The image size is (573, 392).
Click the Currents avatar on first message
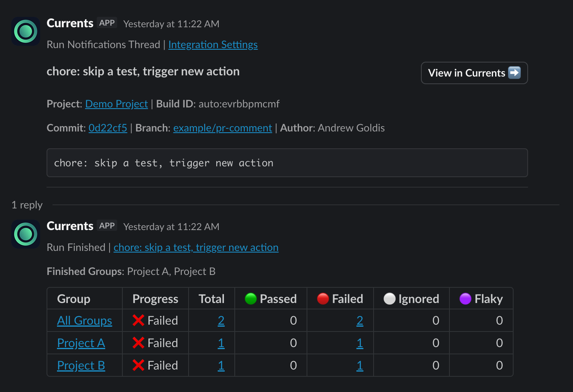coord(26,31)
